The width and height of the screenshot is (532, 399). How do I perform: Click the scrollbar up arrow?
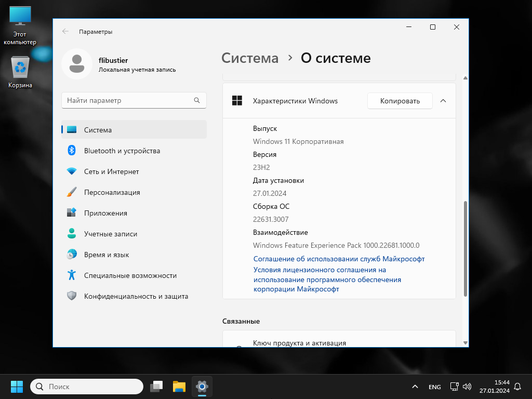465,78
